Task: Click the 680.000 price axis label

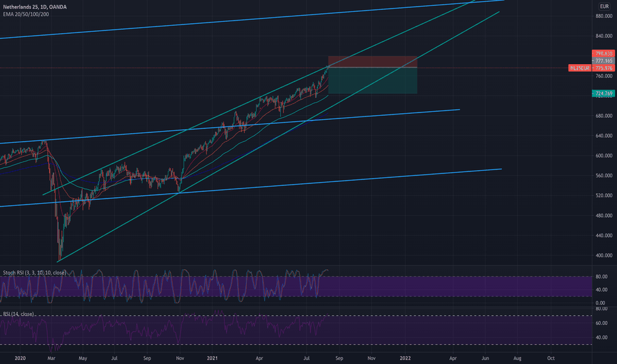Action: (604, 116)
